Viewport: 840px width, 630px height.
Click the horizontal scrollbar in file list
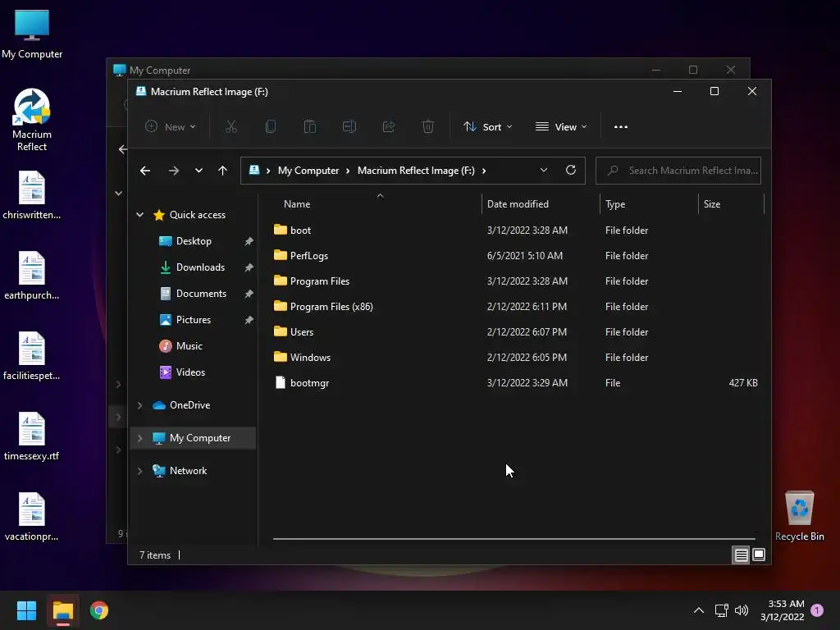tap(514, 538)
